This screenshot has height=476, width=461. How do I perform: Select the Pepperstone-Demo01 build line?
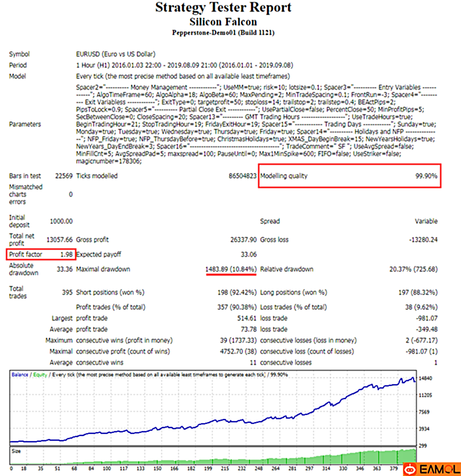pos(223,33)
